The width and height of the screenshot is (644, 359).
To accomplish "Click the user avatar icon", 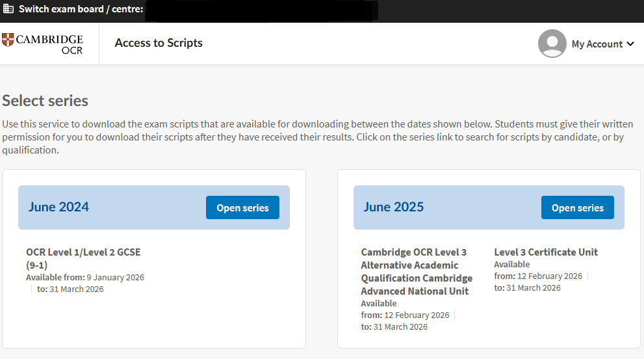I will tap(552, 44).
